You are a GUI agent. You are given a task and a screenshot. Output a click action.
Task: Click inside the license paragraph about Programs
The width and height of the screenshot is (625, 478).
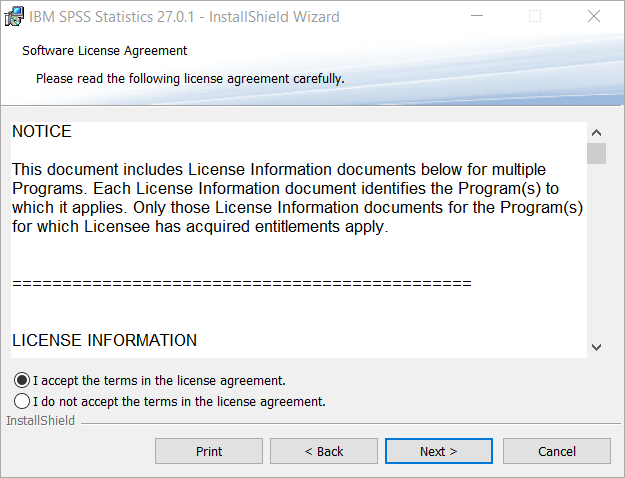[297, 198]
